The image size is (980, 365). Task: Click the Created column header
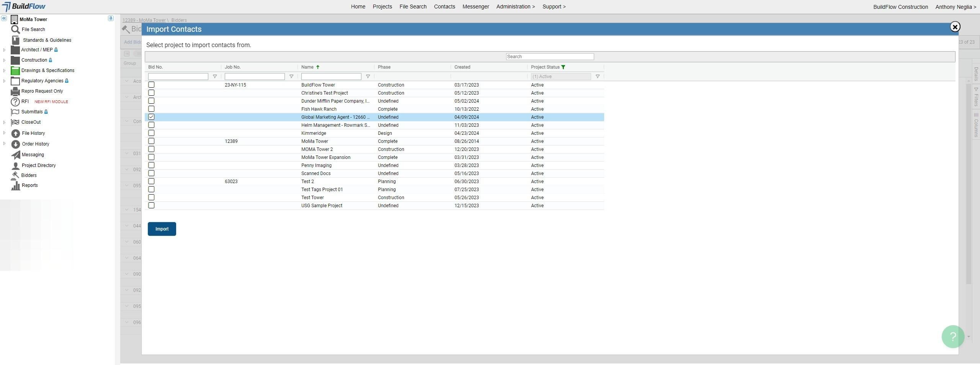tap(462, 67)
